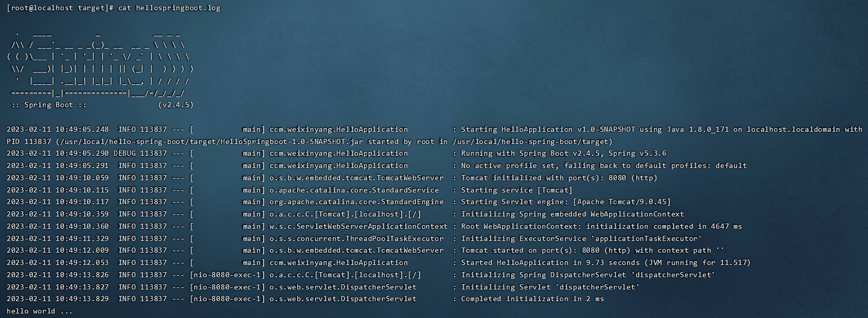This screenshot has width=868, height=318.
Task: Click logger name 'org.apache.catalina.core.StandardEngine'
Action: pos(356,202)
